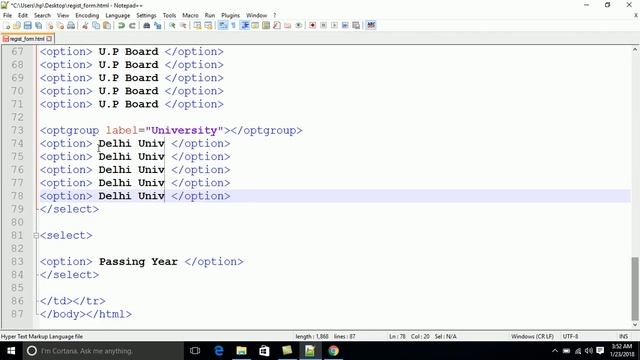Open Google Chrome from the taskbar
Image resolution: width=640 pixels, height=360 pixels.
(x=333, y=351)
